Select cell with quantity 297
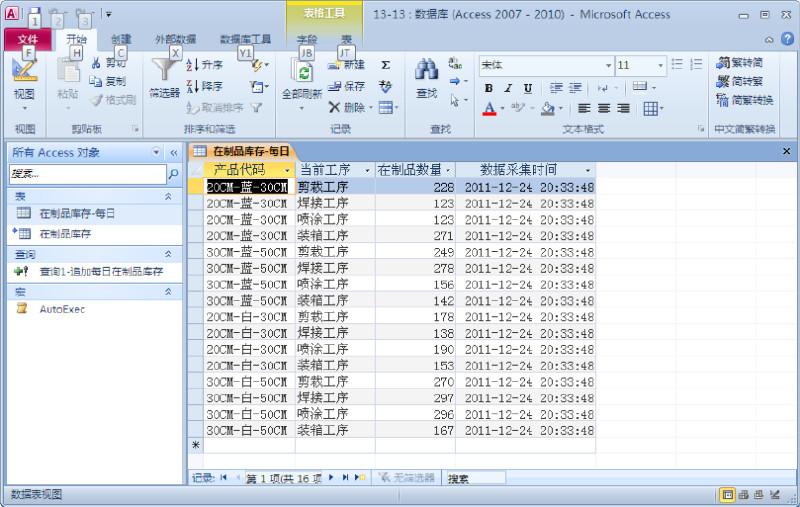This screenshot has width=800, height=507. click(x=415, y=398)
